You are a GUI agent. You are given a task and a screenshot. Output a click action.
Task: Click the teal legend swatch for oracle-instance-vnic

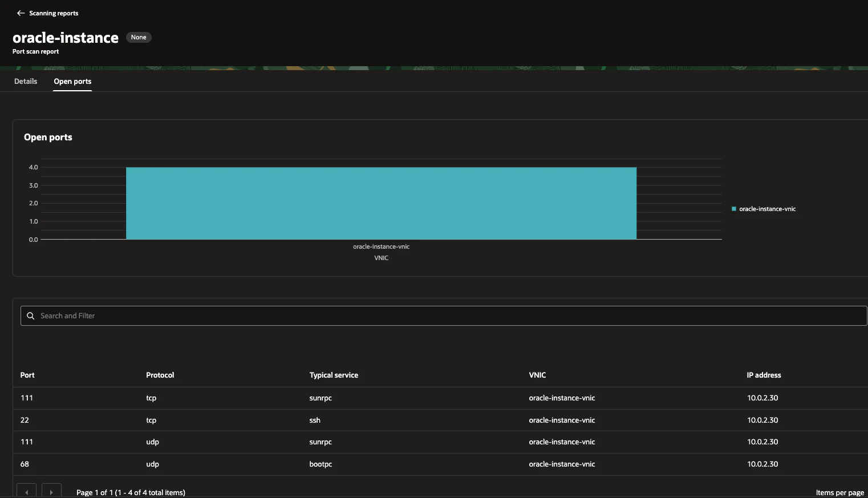point(734,209)
